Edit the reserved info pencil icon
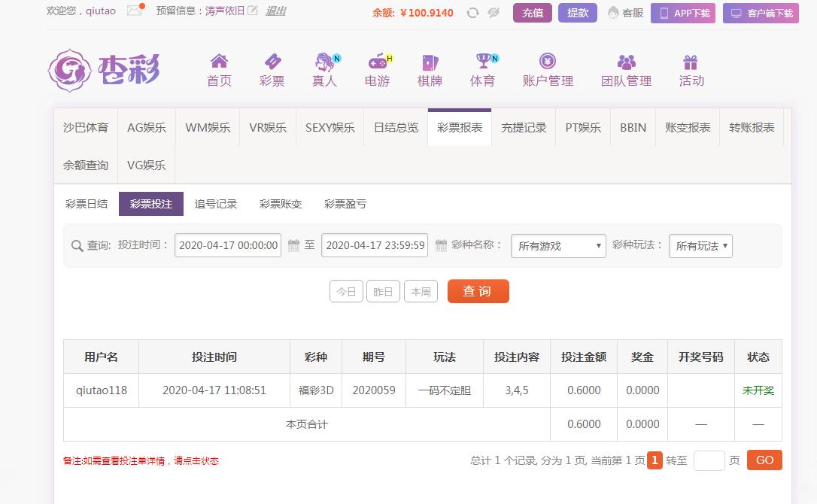The image size is (817, 504). (x=252, y=11)
